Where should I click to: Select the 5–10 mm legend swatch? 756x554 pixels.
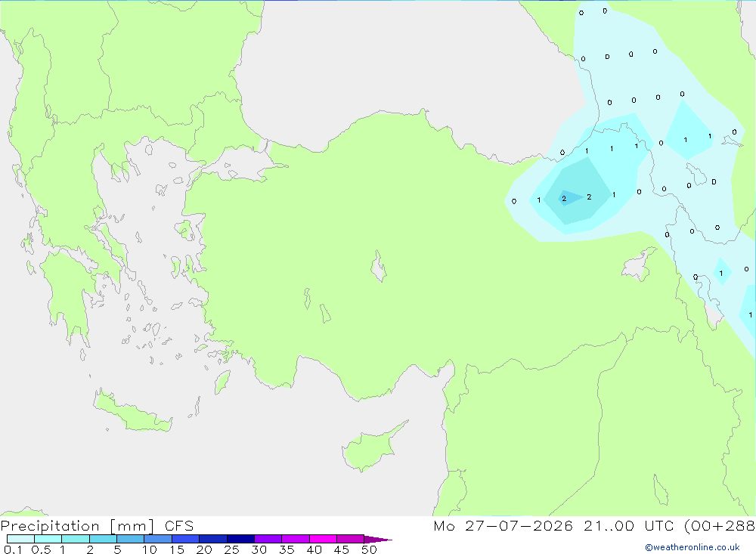point(131,539)
